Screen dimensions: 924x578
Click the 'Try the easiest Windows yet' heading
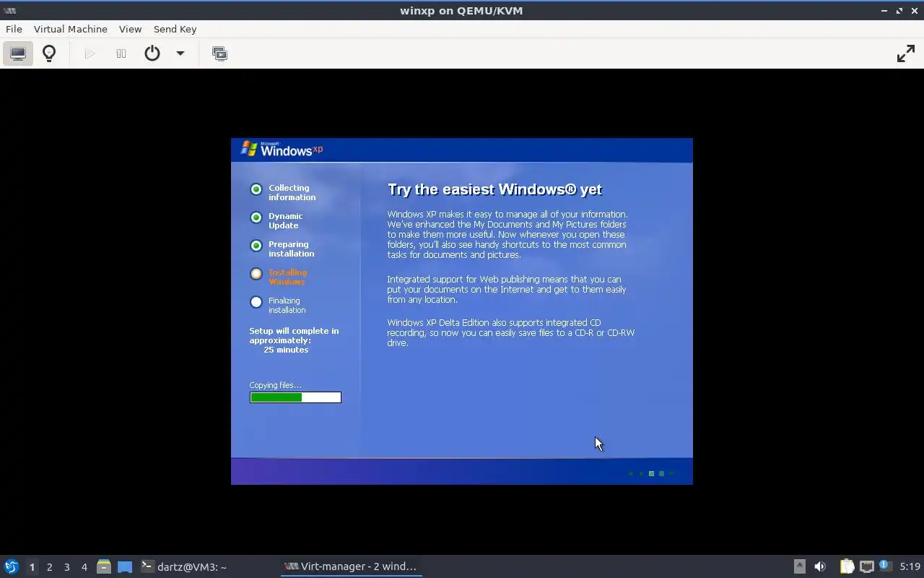(494, 189)
